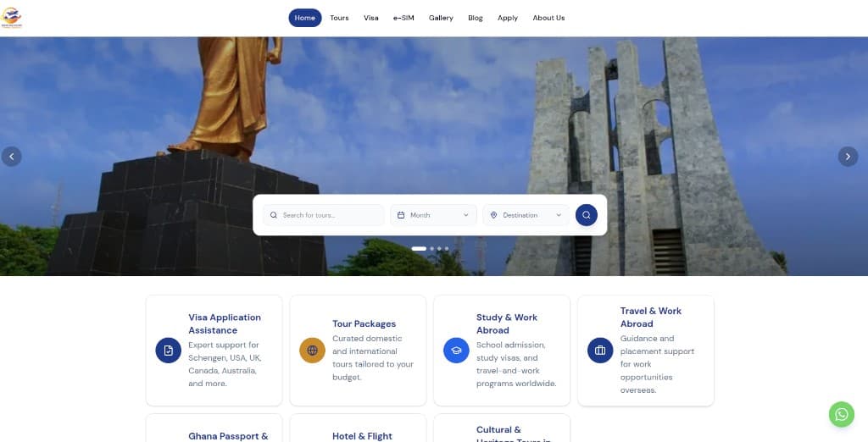Select the Home nav item
The height and width of the screenshot is (442, 868).
click(x=305, y=18)
